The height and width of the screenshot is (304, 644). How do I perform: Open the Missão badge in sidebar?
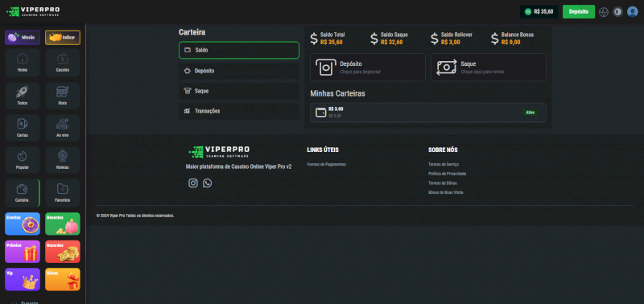point(23,37)
